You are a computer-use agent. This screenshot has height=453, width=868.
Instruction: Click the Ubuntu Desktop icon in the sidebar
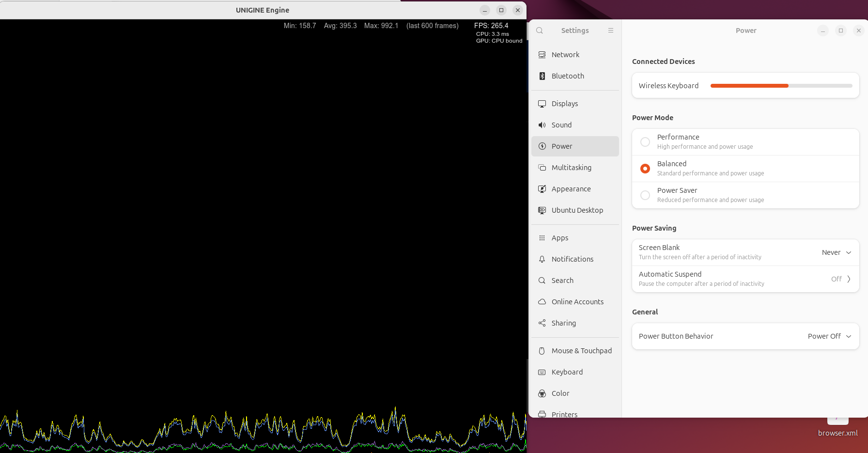[x=542, y=210]
